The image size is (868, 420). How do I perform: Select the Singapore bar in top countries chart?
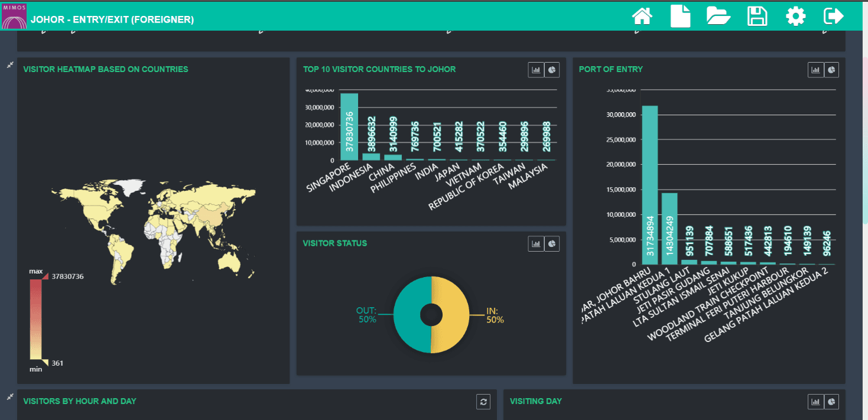tap(349, 126)
